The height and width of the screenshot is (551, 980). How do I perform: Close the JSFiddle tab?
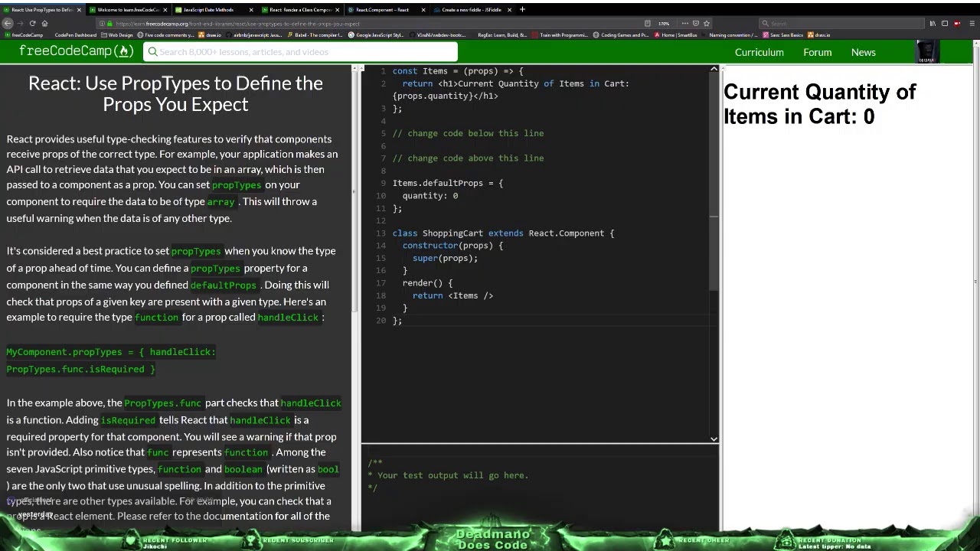[x=509, y=10]
